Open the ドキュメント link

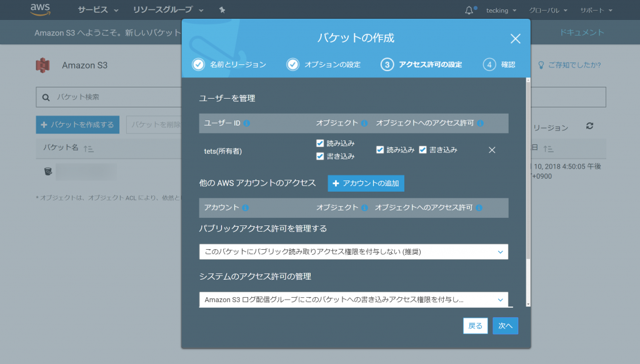click(582, 32)
